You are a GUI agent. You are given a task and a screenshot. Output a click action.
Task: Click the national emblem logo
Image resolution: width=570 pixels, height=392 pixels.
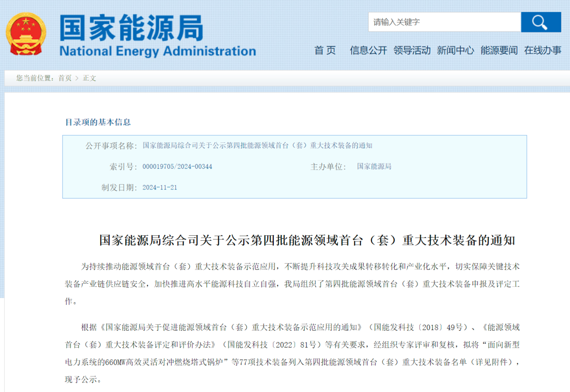[x=26, y=33]
